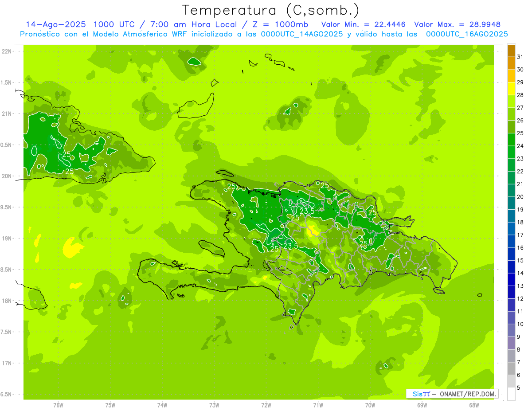
Task: Click the "69W" longitude axis label
Action: click(x=422, y=405)
